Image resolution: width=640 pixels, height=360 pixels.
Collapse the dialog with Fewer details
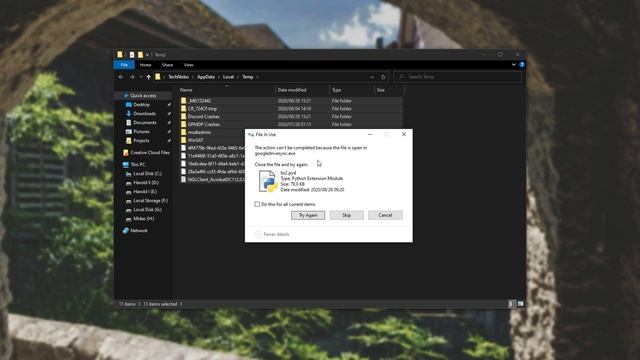coord(272,234)
